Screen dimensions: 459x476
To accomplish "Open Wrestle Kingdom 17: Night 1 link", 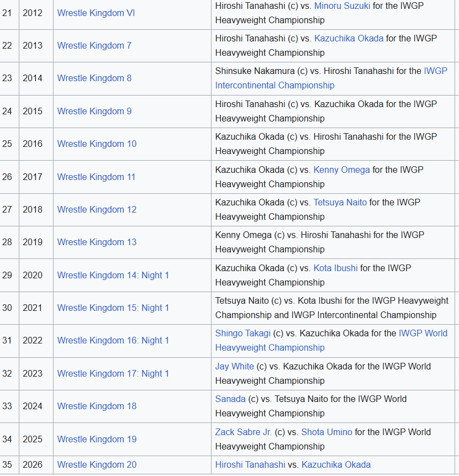I will [x=113, y=374].
